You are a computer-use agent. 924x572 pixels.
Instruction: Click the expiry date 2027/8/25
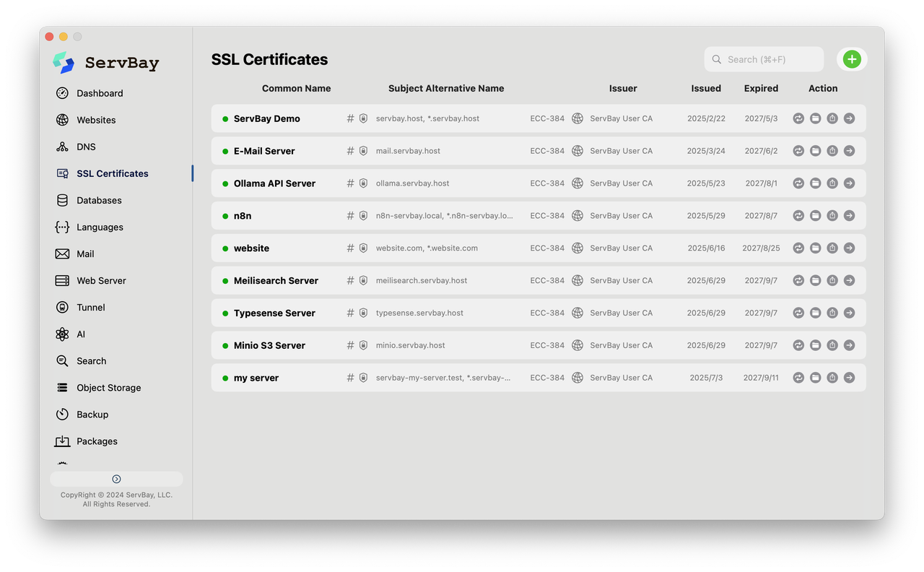click(x=761, y=248)
